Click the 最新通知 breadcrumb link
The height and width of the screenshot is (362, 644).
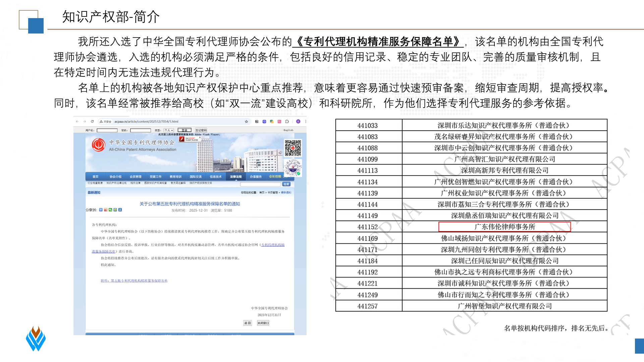click(x=286, y=193)
